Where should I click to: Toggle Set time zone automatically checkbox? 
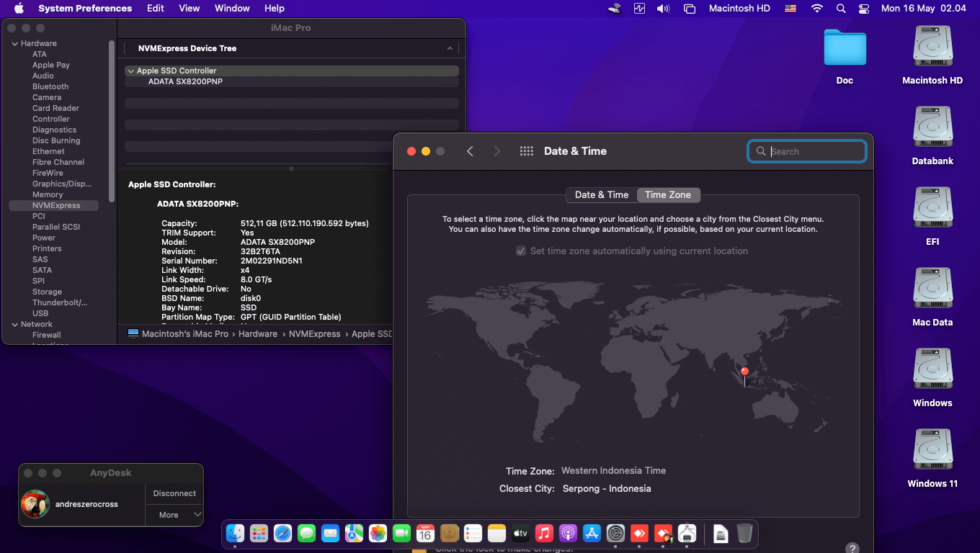click(x=521, y=251)
